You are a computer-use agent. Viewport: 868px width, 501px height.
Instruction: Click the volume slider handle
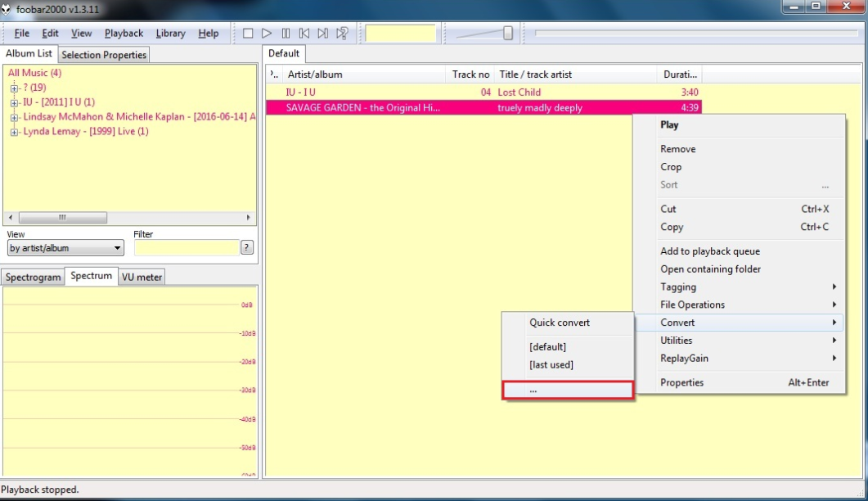click(x=508, y=34)
